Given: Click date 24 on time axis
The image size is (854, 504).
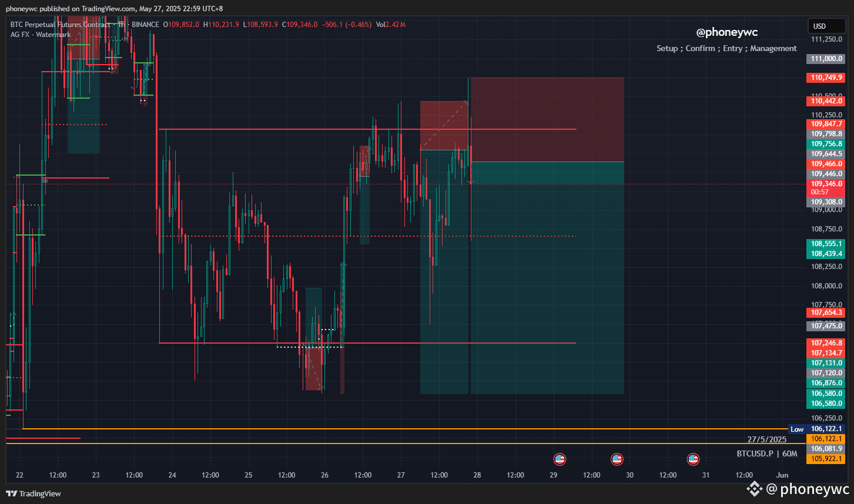Looking at the screenshot, I should coord(172,475).
